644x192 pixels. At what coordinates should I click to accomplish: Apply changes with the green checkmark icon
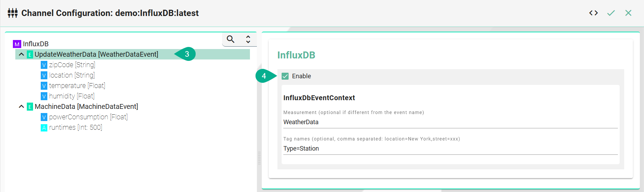(611, 13)
